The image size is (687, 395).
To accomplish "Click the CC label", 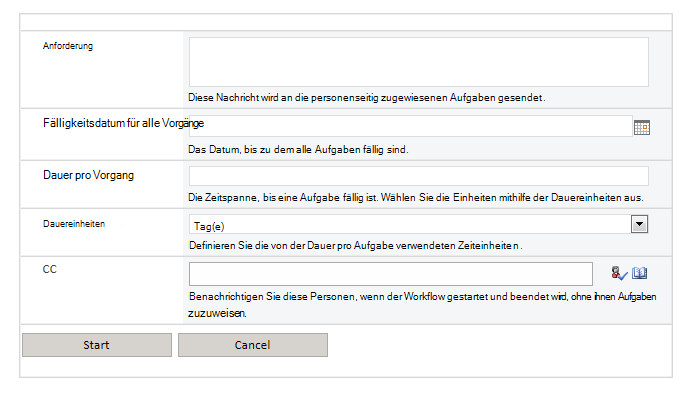I will pyautogui.click(x=50, y=269).
